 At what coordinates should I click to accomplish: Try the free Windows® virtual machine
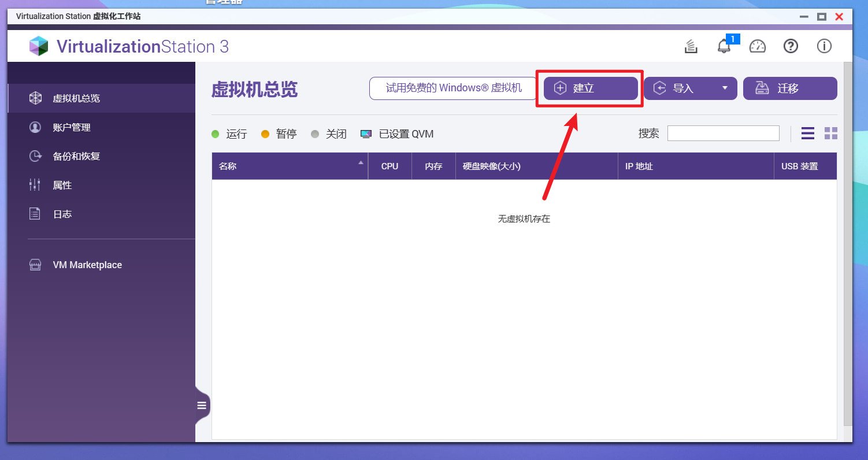(x=454, y=88)
